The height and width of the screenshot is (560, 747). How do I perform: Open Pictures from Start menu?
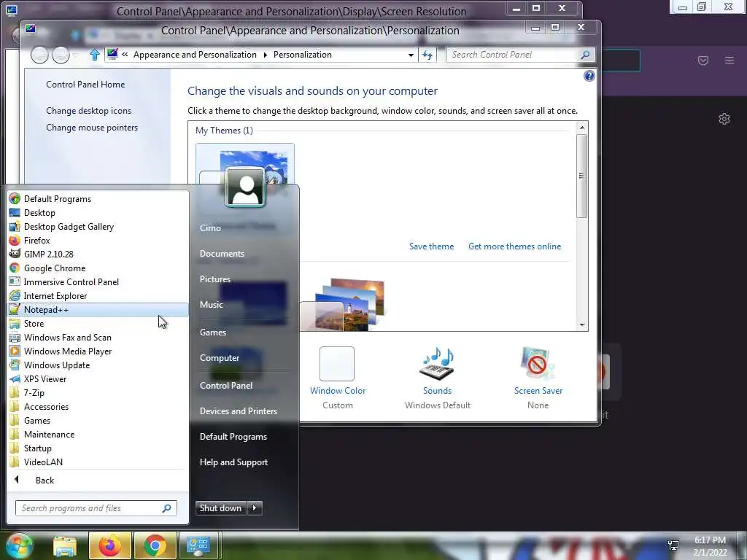pyautogui.click(x=215, y=279)
